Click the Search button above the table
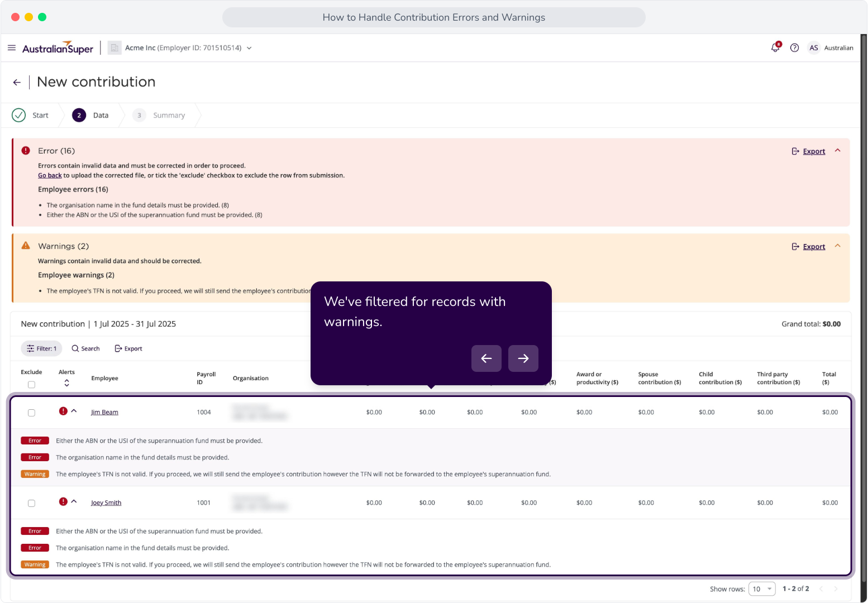This screenshot has height=603, width=868. coord(85,348)
